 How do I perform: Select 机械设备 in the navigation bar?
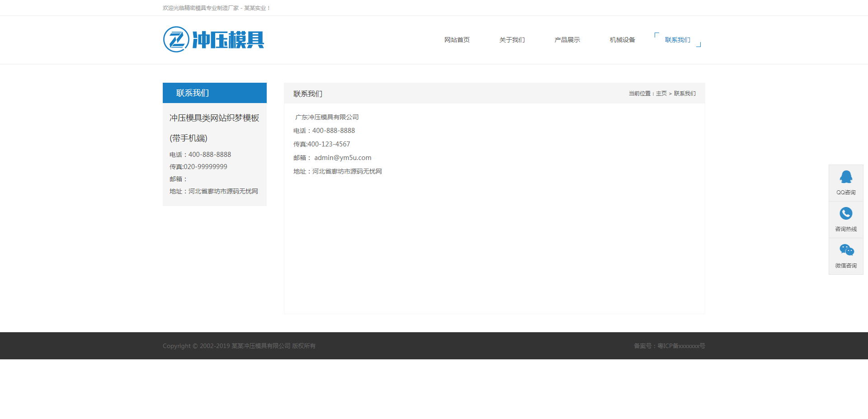[622, 40]
